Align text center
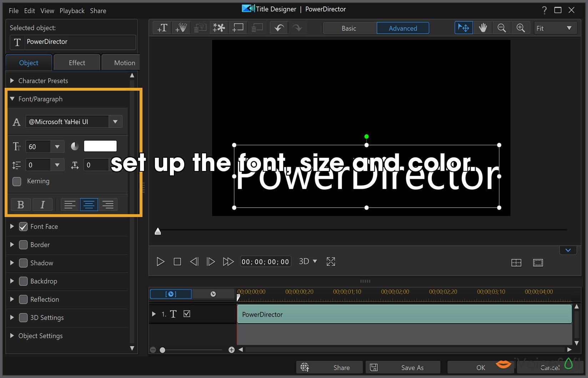This screenshot has height=378, width=588. click(x=89, y=205)
